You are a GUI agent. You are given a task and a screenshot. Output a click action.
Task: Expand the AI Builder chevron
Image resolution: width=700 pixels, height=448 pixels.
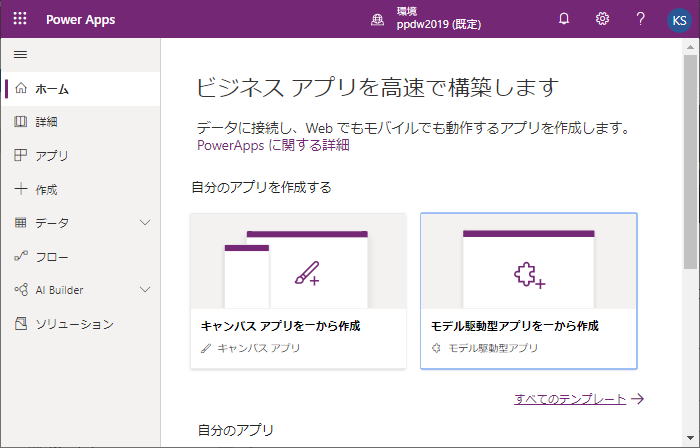pyautogui.click(x=145, y=290)
